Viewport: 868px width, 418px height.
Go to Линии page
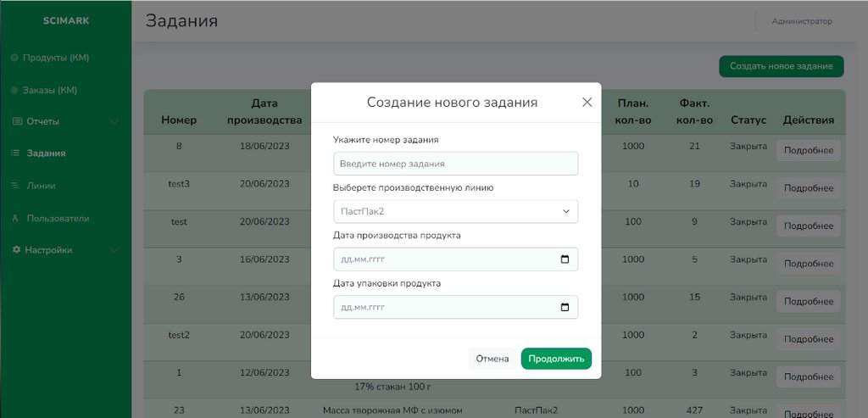click(x=41, y=186)
